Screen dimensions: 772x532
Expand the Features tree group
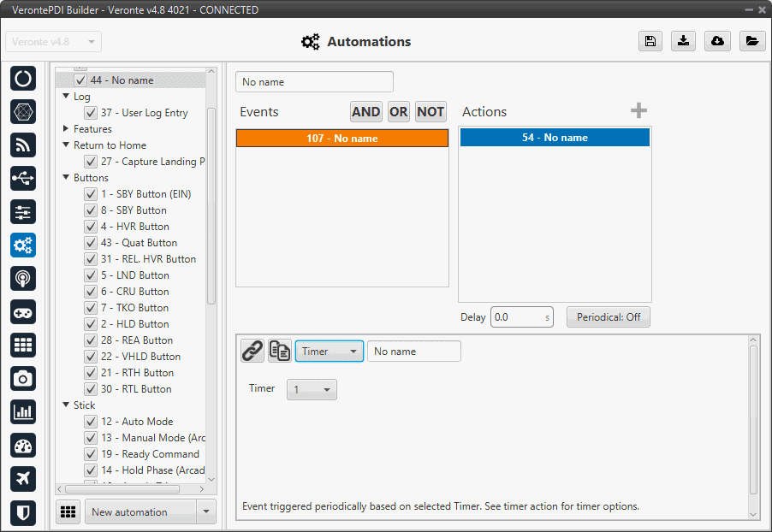(x=67, y=129)
